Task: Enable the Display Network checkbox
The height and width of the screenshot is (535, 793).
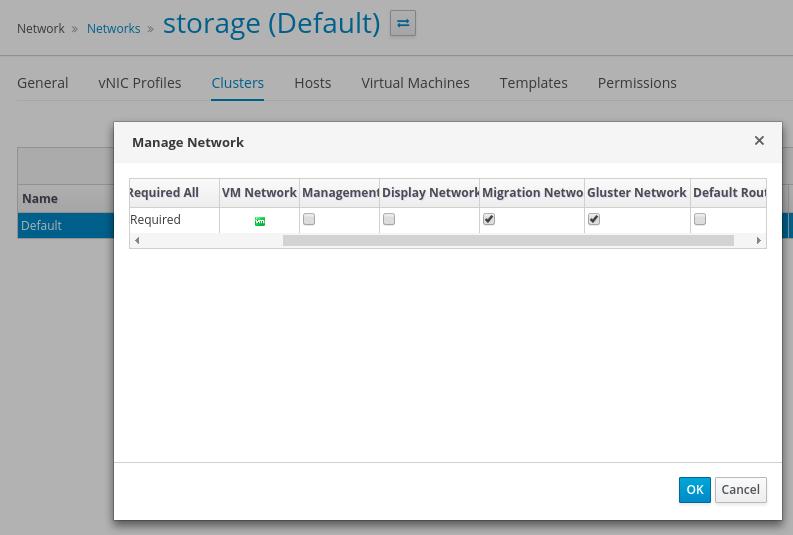Action: point(389,220)
